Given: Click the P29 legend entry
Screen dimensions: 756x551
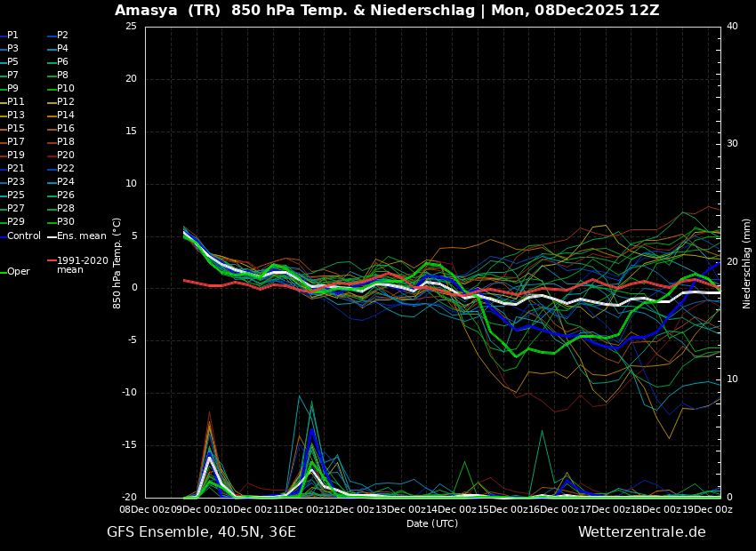Looking at the screenshot, I should (x=12, y=221).
